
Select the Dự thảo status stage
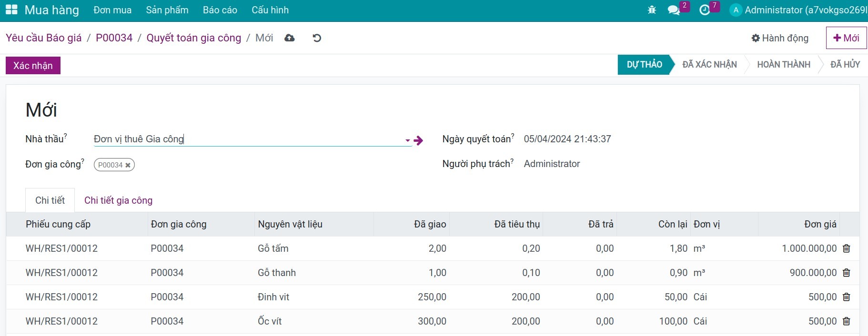pos(645,65)
